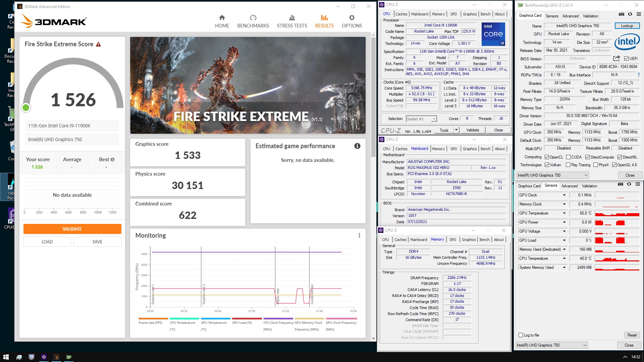Click Lookup button in GPU-Z
This screenshot has height=362, width=644.
627,26
